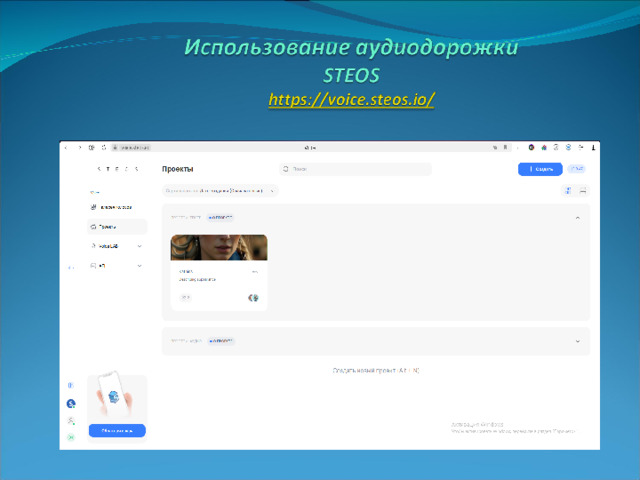This screenshot has height=480, width=640.
Task: Click the small tag badge at the card bottom
Action: [185, 298]
